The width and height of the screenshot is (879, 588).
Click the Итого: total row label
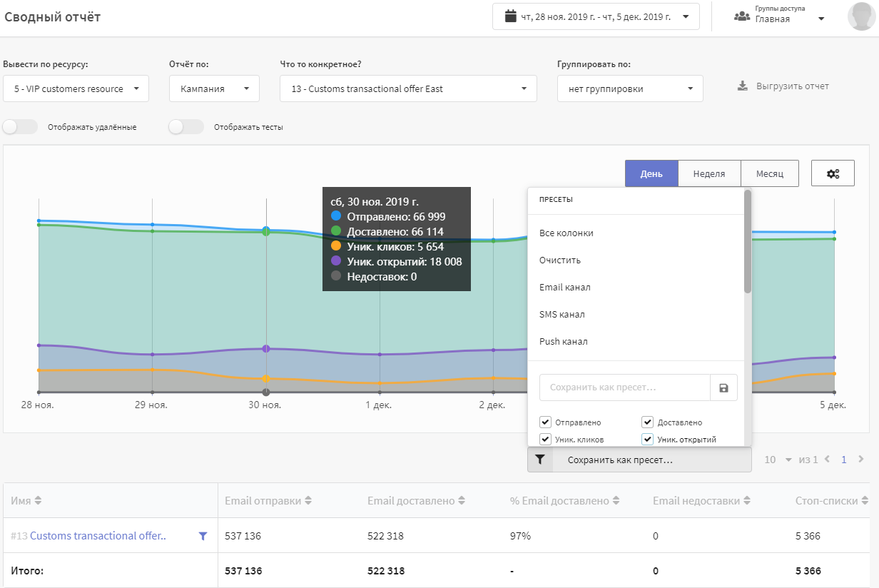click(27, 571)
